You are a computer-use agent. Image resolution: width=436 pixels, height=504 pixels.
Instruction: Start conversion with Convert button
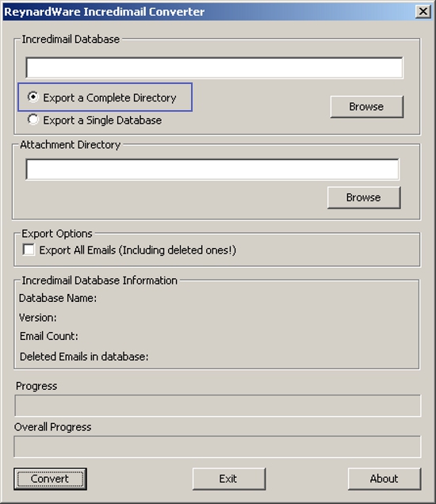coord(50,479)
